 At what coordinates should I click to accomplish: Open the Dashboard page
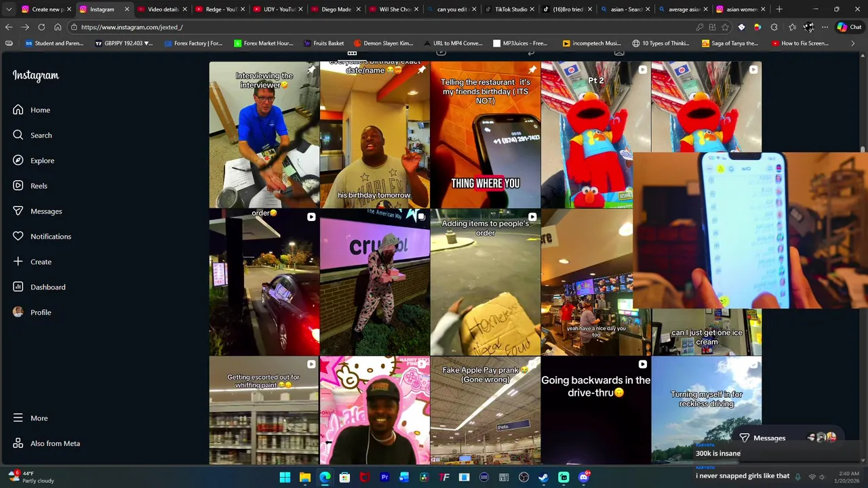pos(39,287)
